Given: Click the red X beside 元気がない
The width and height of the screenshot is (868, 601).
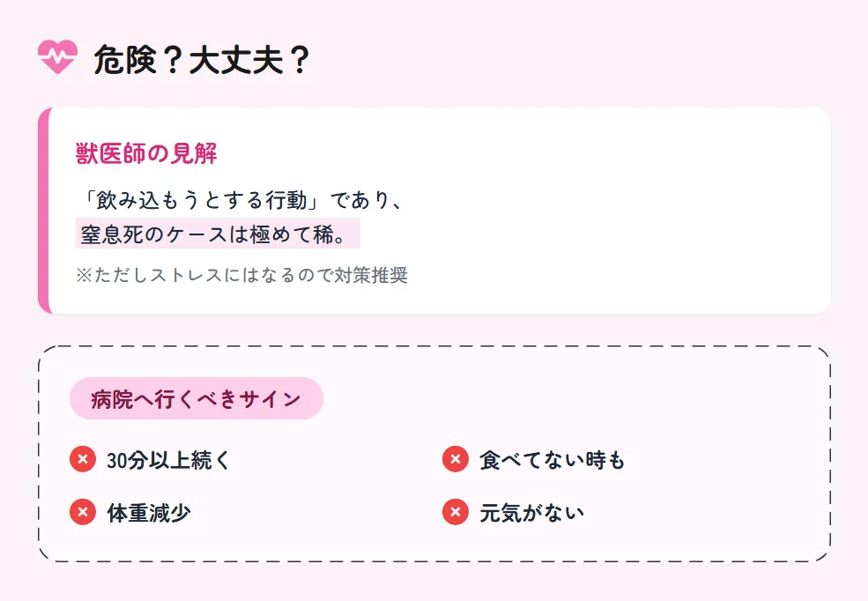Looking at the screenshot, I should 455,511.
